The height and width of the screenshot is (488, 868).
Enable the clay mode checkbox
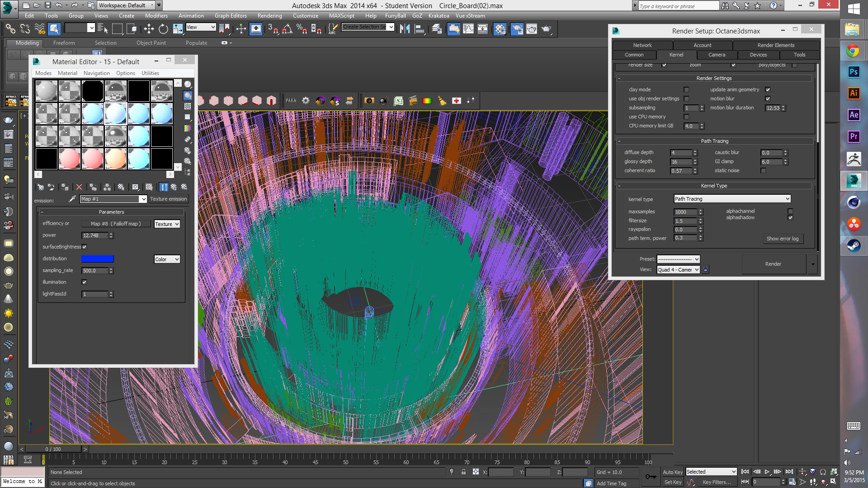[x=686, y=89]
